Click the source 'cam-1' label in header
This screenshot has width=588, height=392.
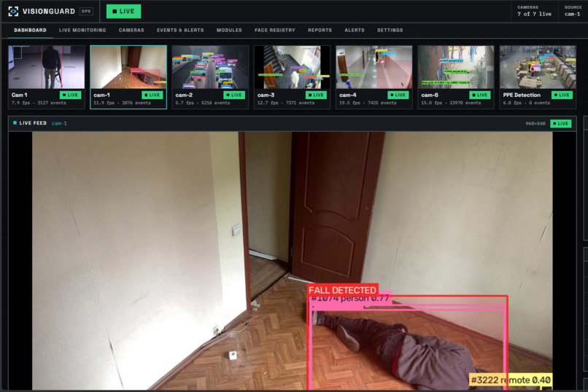(x=572, y=14)
